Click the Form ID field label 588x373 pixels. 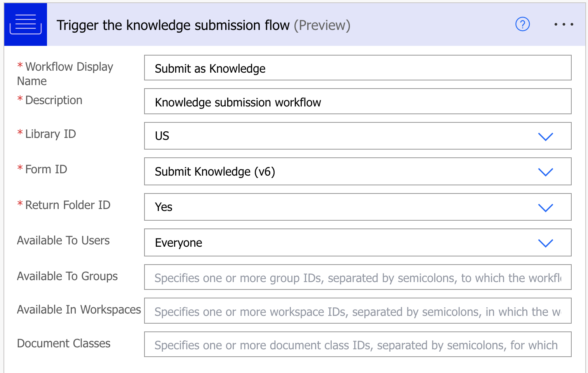pyautogui.click(x=46, y=169)
